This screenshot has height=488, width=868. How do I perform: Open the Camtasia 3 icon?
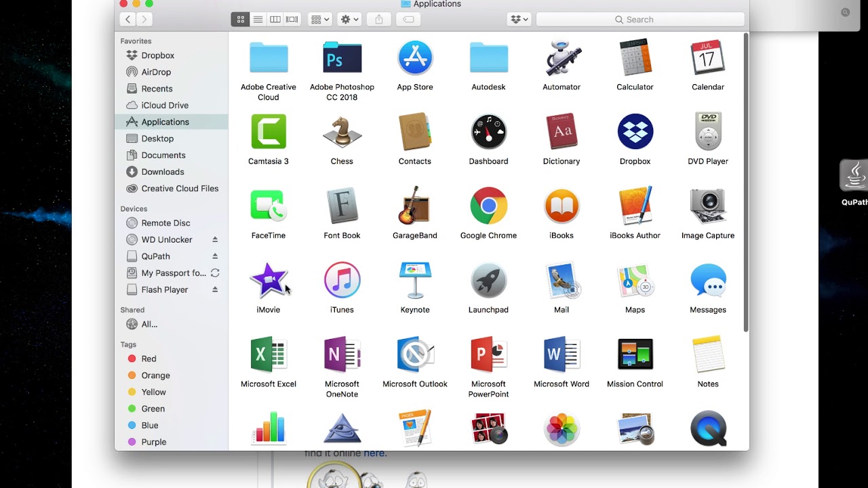click(x=269, y=131)
